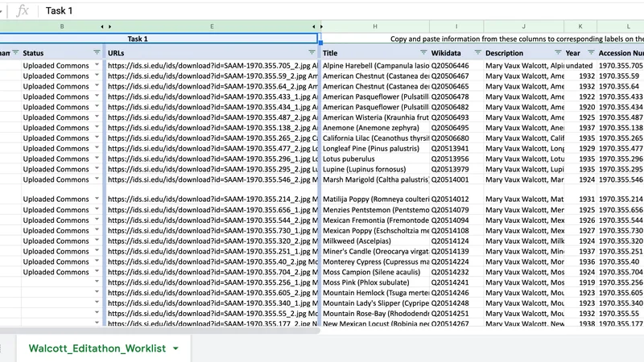Select the Walcott_Editathon_Worklist sheet tab

pyautogui.click(x=97, y=348)
